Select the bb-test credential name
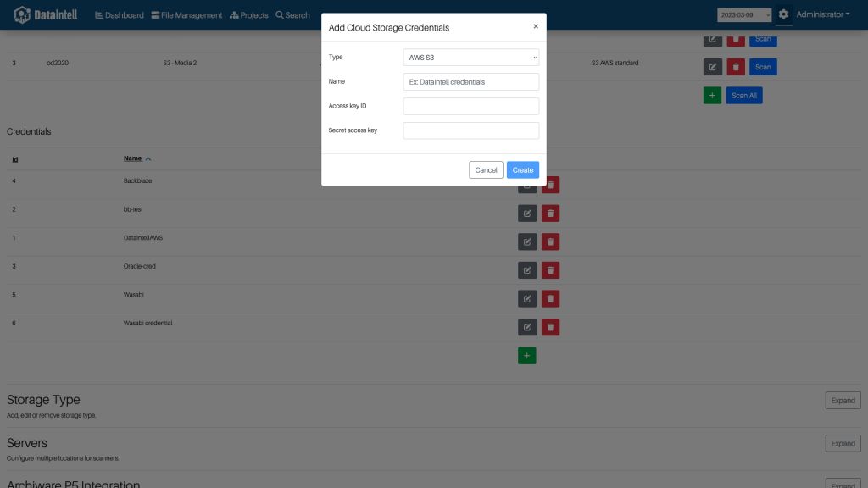This screenshot has width=868, height=488. pyautogui.click(x=133, y=209)
